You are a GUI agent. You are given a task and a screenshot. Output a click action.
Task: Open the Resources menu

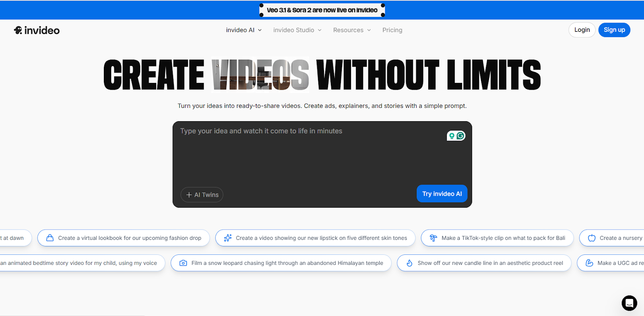[x=352, y=30]
